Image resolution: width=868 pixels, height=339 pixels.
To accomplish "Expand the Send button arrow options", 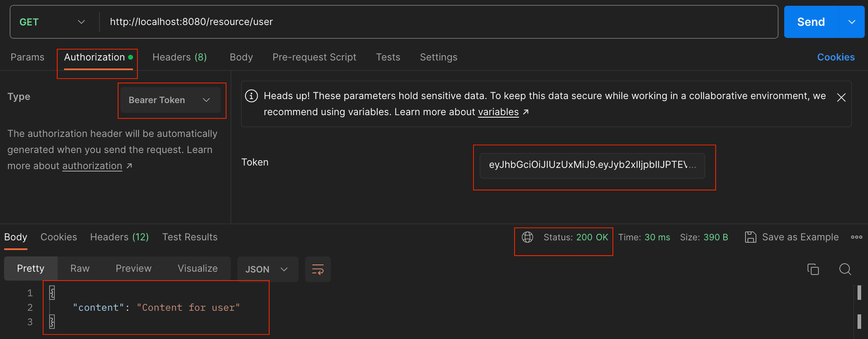I will coord(851,22).
